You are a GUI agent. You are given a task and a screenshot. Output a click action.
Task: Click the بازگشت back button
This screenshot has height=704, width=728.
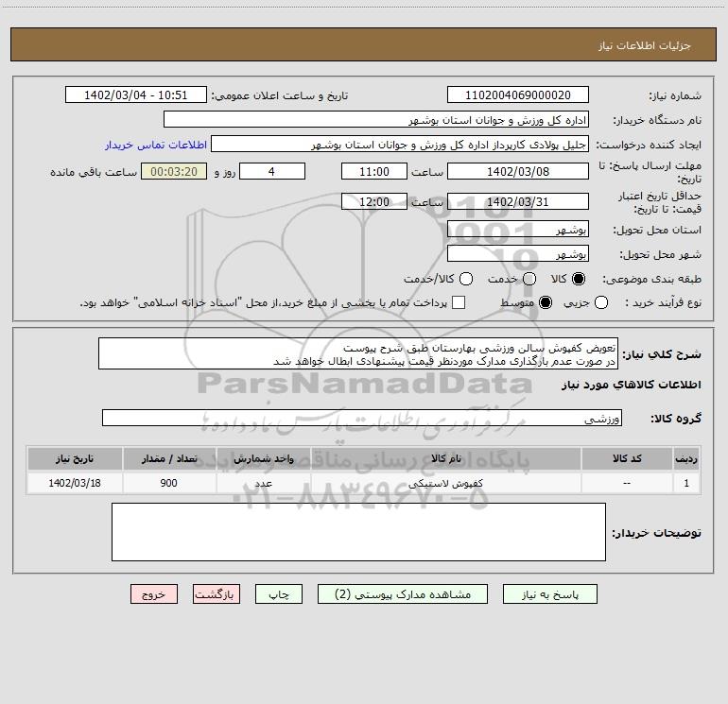217,594
